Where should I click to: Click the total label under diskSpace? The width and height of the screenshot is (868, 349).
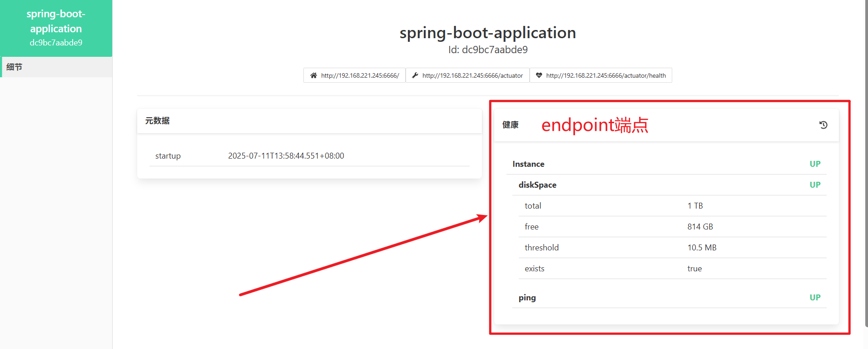click(x=533, y=206)
